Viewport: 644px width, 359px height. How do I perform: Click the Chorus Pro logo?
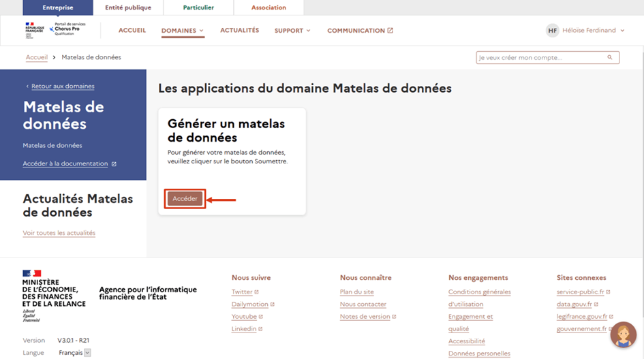(x=67, y=30)
